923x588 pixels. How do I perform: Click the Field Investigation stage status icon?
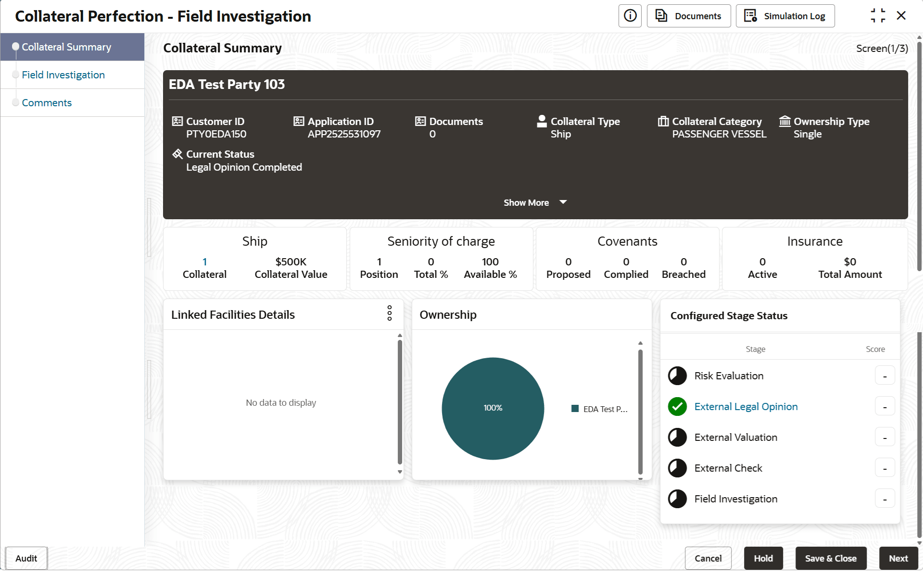coord(677,499)
